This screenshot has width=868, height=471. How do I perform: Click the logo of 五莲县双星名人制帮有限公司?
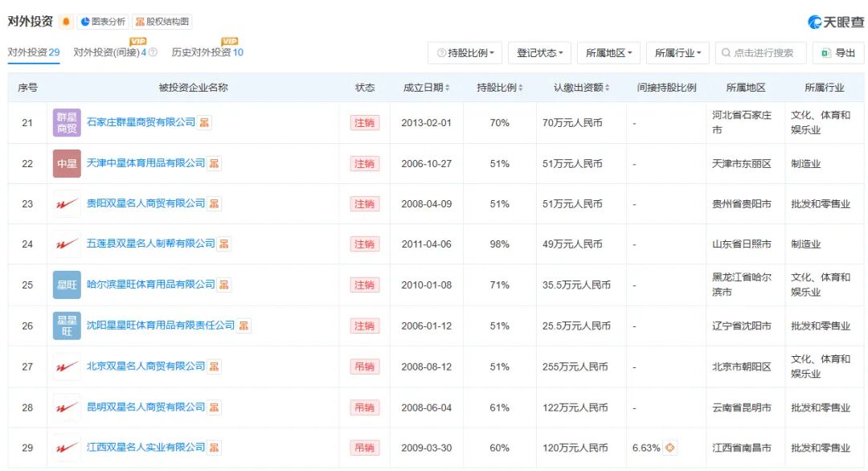(67, 244)
